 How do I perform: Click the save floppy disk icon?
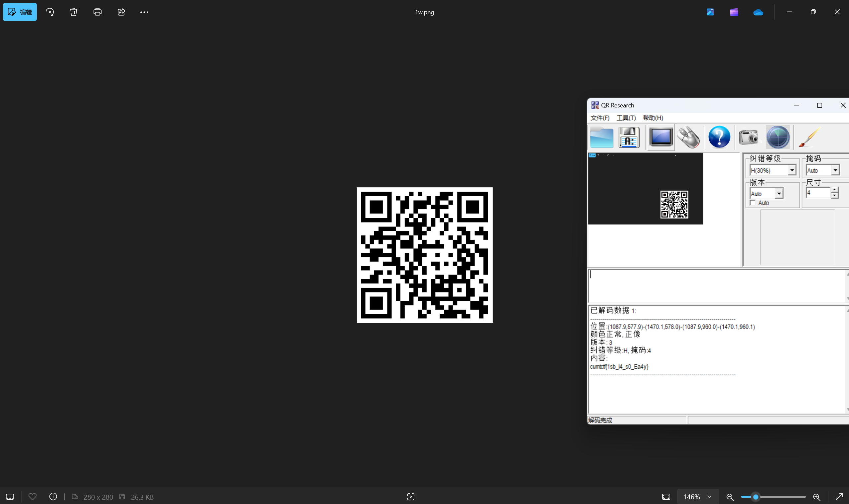[629, 137]
